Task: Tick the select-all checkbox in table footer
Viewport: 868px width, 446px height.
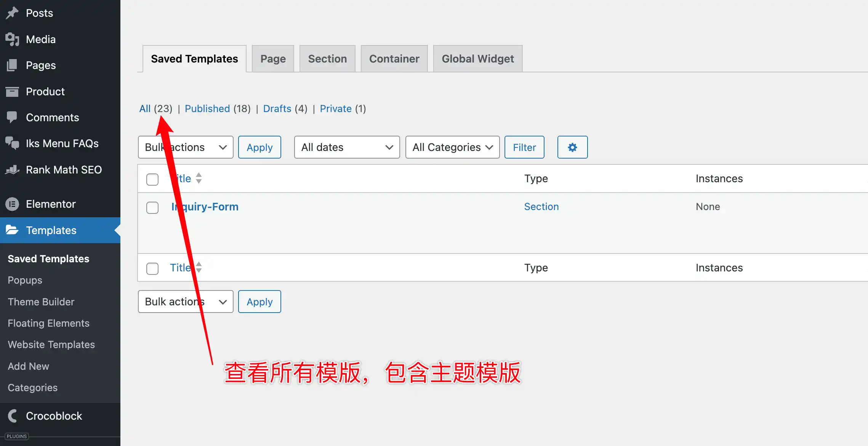Action: click(x=152, y=268)
